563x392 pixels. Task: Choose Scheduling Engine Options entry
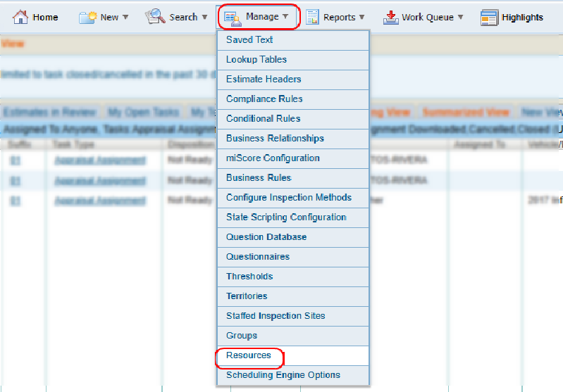click(283, 375)
